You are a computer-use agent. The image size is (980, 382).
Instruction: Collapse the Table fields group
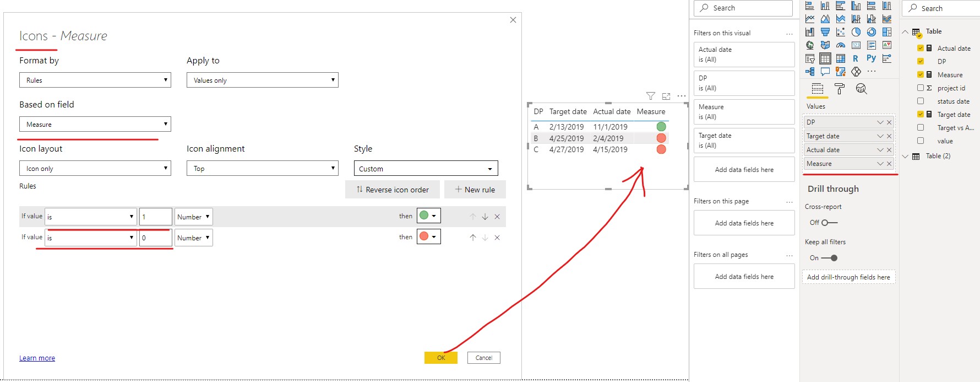click(x=905, y=32)
